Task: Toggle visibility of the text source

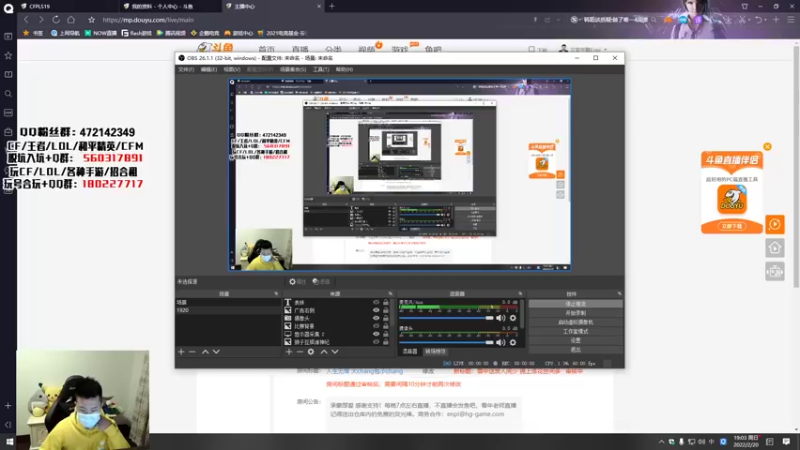Action: point(376,302)
